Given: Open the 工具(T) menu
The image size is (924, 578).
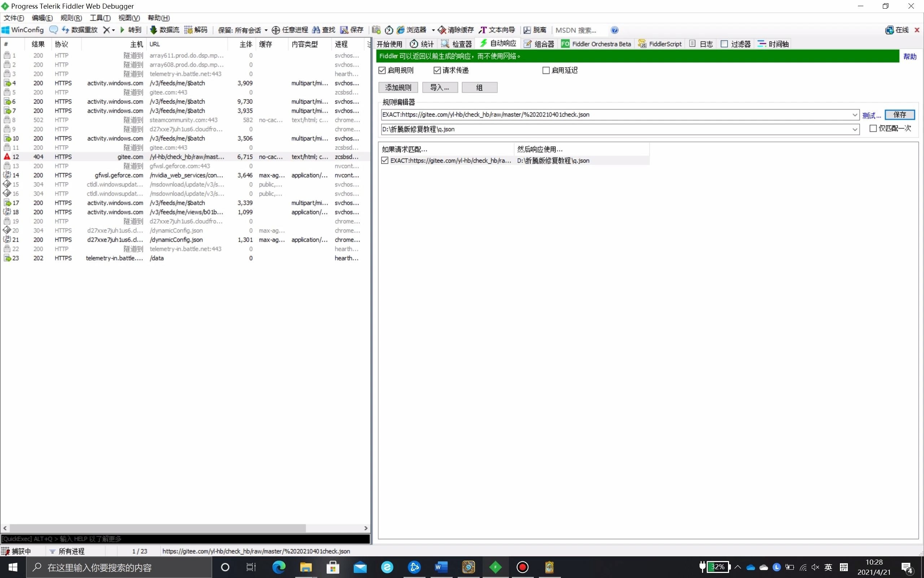Looking at the screenshot, I should tap(100, 18).
